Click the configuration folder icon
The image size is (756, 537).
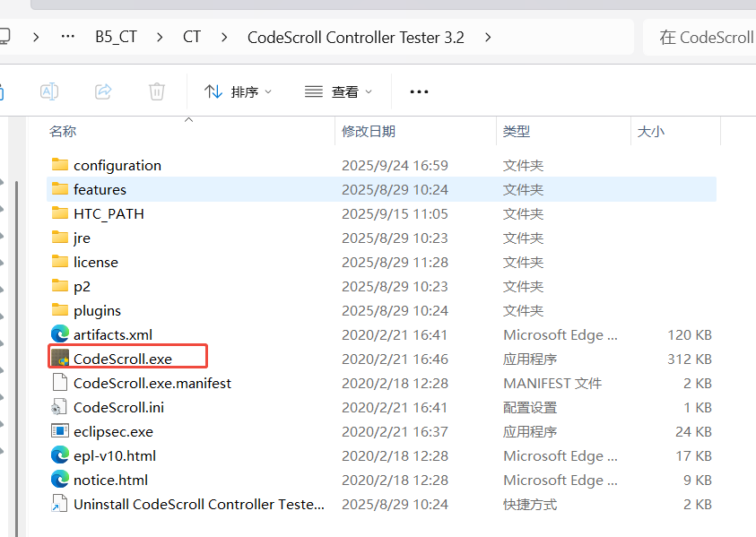point(60,165)
